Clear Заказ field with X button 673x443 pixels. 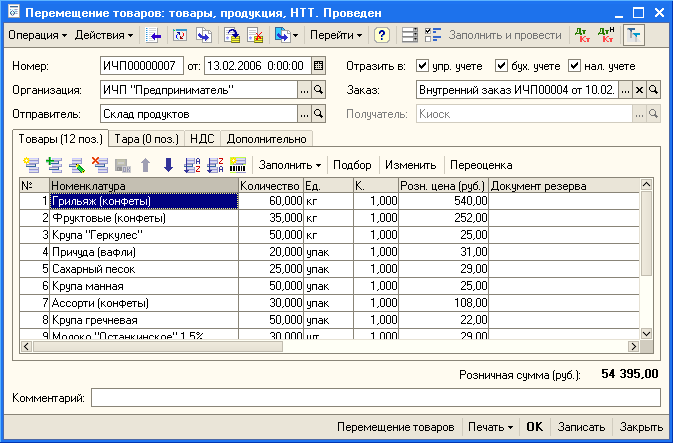click(x=639, y=90)
